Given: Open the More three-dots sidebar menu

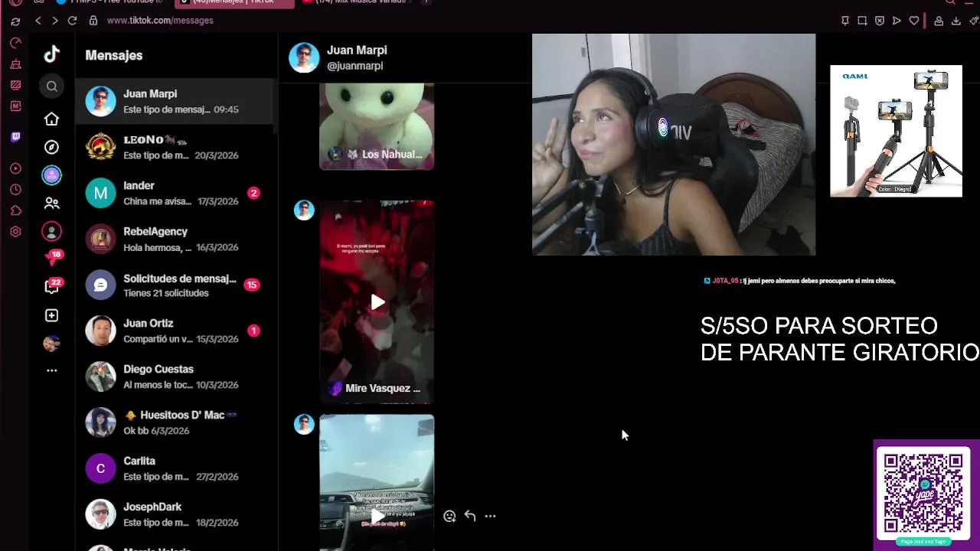Looking at the screenshot, I should (51, 370).
